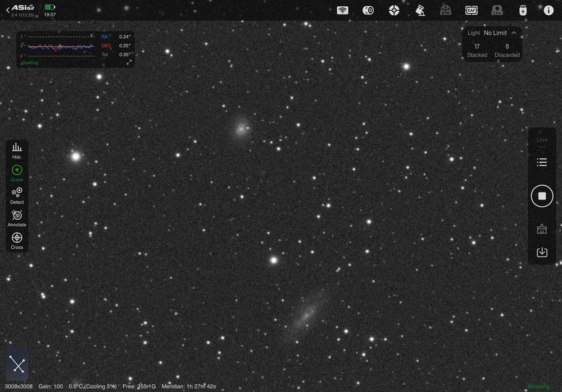Open the main camera settings icon
The width and height of the screenshot is (562, 392).
point(368,11)
